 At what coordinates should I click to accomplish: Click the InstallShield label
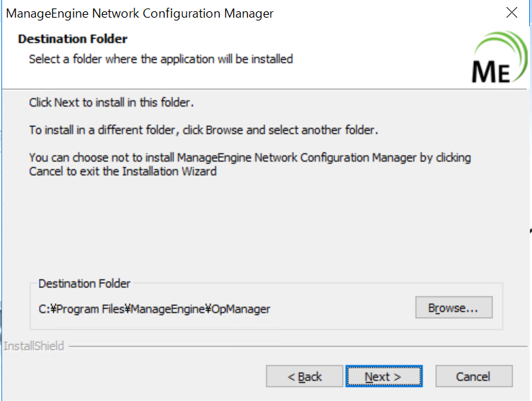pyautogui.click(x=34, y=346)
